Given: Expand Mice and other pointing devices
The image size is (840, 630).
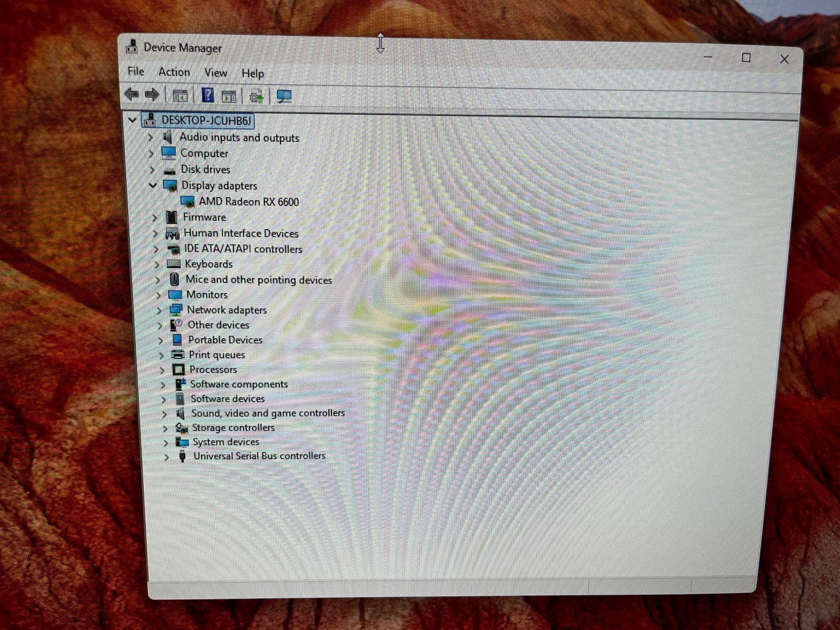Looking at the screenshot, I should (158, 279).
